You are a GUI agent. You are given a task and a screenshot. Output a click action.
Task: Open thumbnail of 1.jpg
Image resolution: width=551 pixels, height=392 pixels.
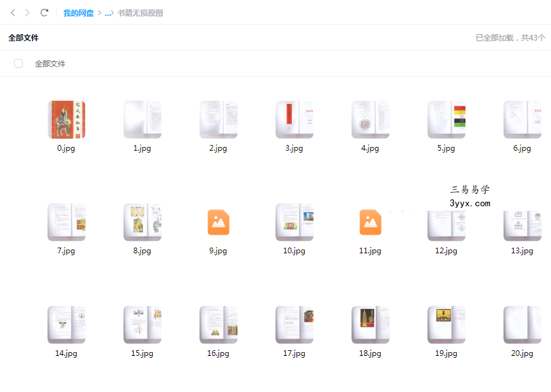(142, 120)
